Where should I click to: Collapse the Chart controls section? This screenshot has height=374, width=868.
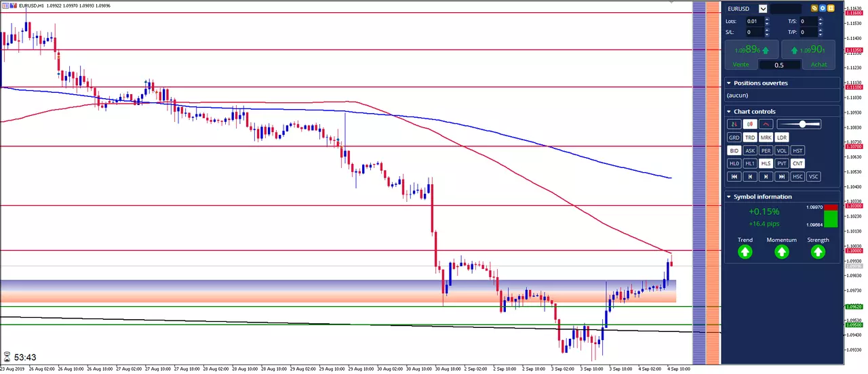729,111
